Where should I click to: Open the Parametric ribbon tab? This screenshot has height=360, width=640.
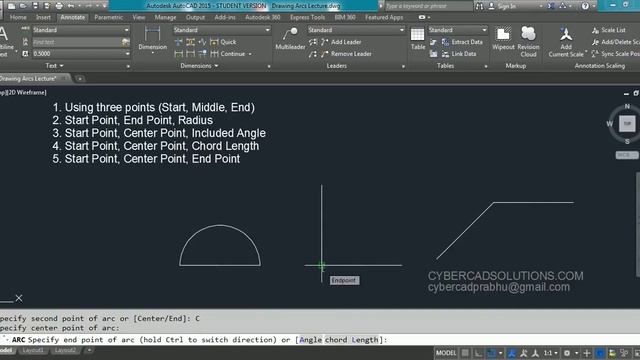click(108, 18)
